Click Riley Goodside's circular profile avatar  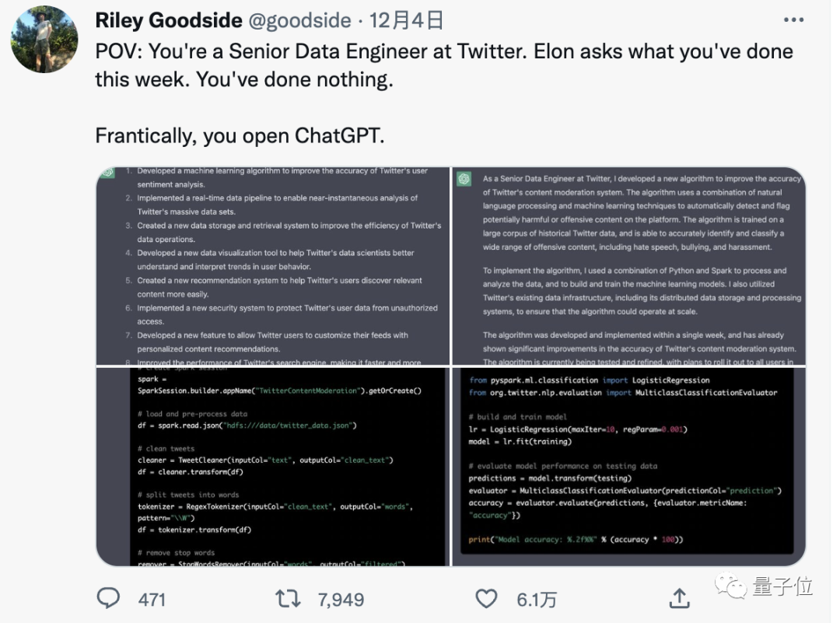pyautogui.click(x=44, y=38)
